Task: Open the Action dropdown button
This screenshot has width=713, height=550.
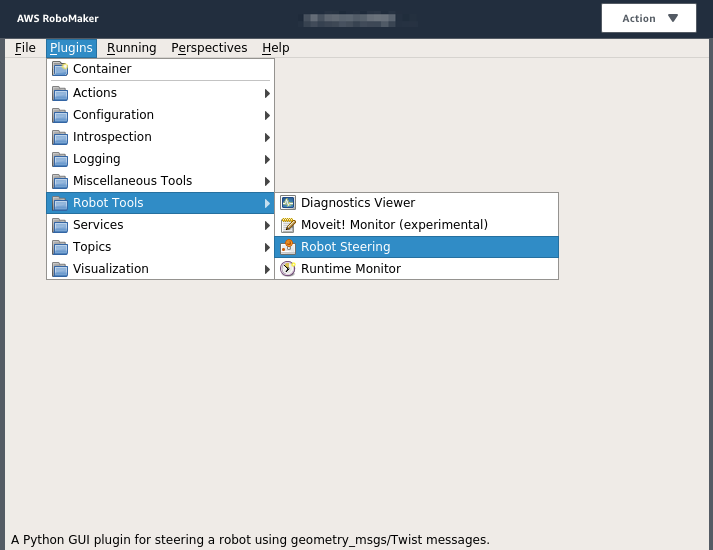Action: [x=648, y=18]
